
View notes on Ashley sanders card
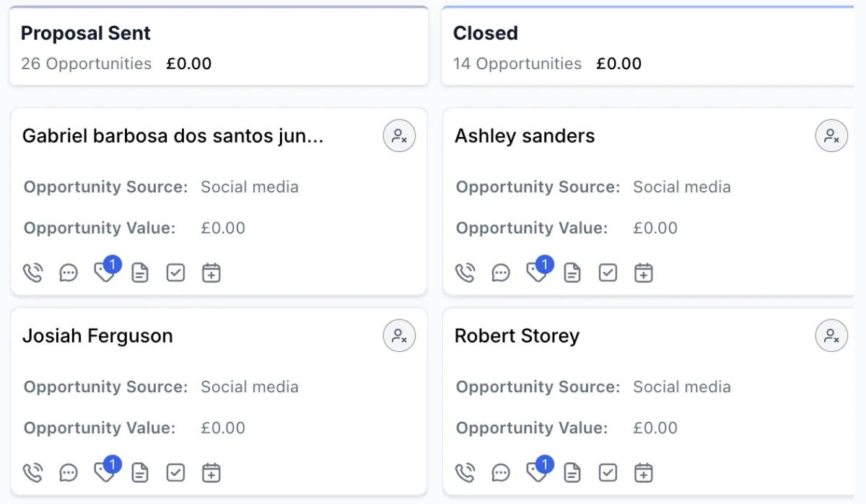click(x=572, y=273)
